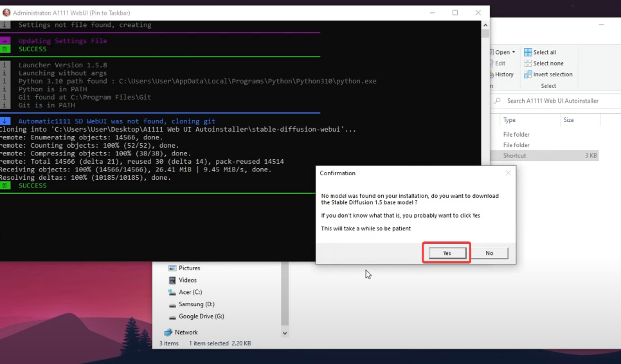
Task: Click the Videos folder icon
Action: [x=172, y=280]
